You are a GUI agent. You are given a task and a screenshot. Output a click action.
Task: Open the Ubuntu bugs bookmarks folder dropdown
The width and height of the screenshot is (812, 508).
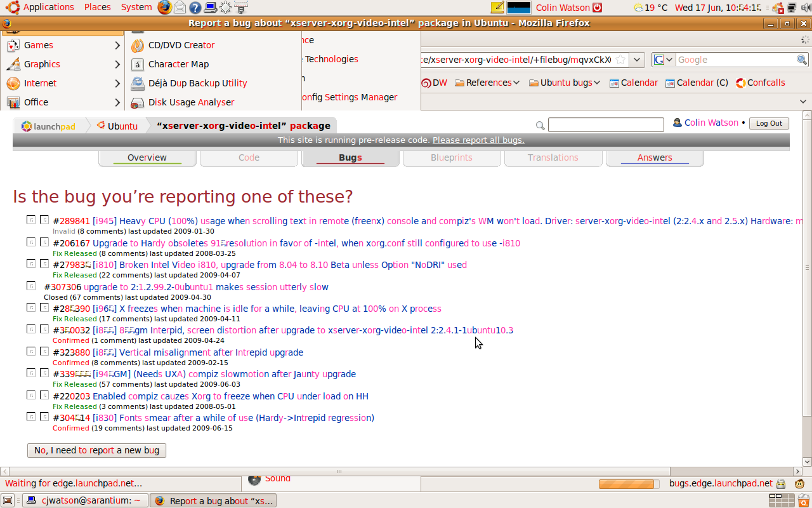[565, 83]
